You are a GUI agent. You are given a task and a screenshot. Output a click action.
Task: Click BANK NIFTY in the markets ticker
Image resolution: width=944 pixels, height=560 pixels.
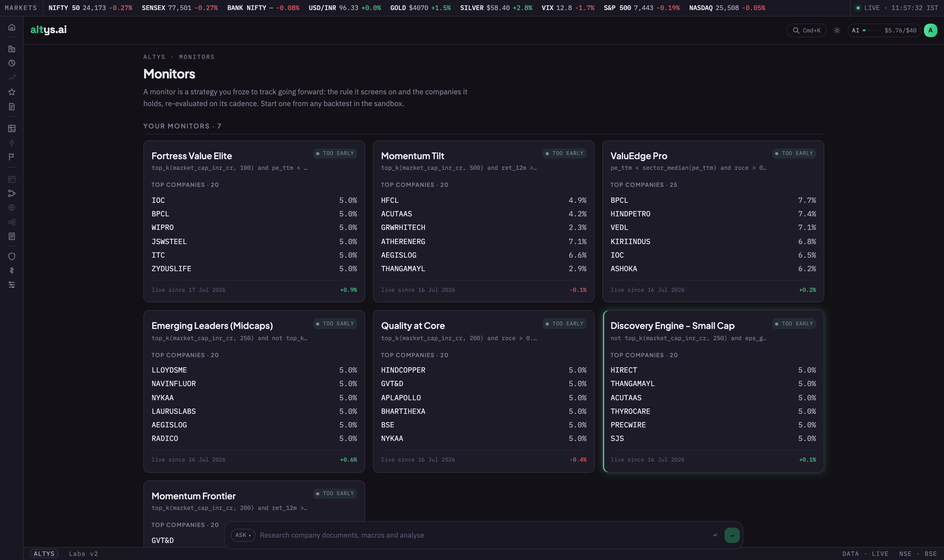pos(263,8)
